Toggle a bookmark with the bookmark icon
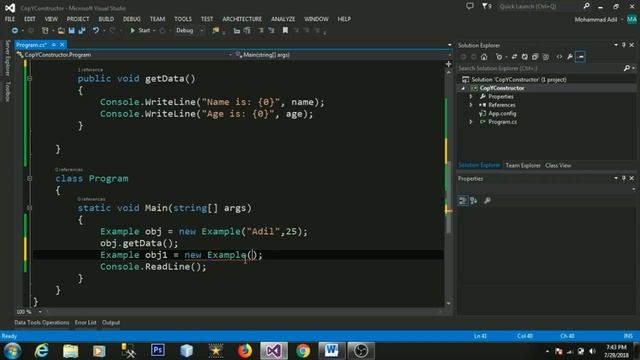This screenshot has width=640, height=360. tap(285, 31)
